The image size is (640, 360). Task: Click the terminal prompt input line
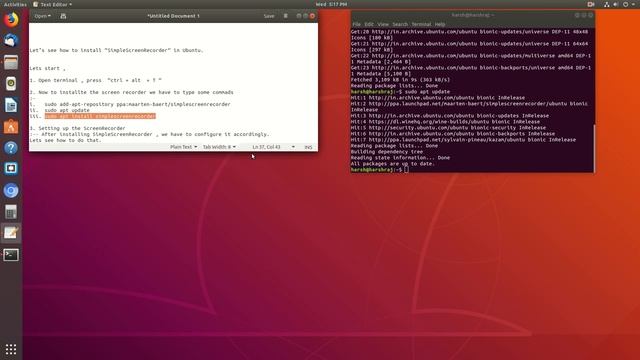[379, 169]
